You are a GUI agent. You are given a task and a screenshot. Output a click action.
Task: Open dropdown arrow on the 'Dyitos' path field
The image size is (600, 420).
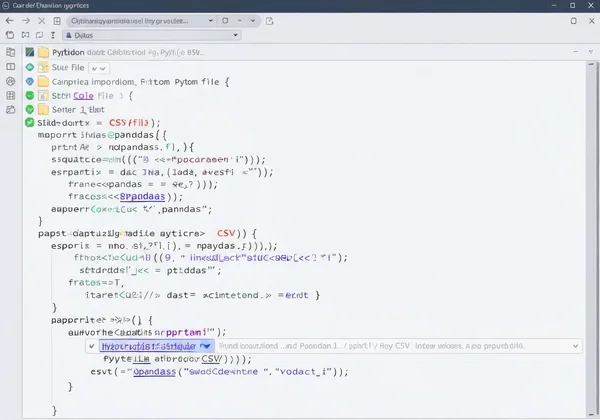click(x=236, y=34)
